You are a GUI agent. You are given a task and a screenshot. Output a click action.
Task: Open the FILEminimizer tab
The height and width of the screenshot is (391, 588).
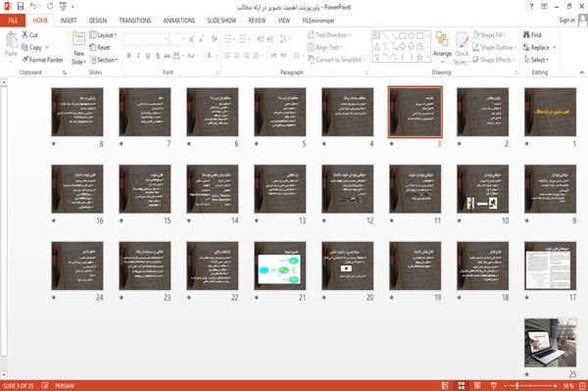click(x=318, y=21)
